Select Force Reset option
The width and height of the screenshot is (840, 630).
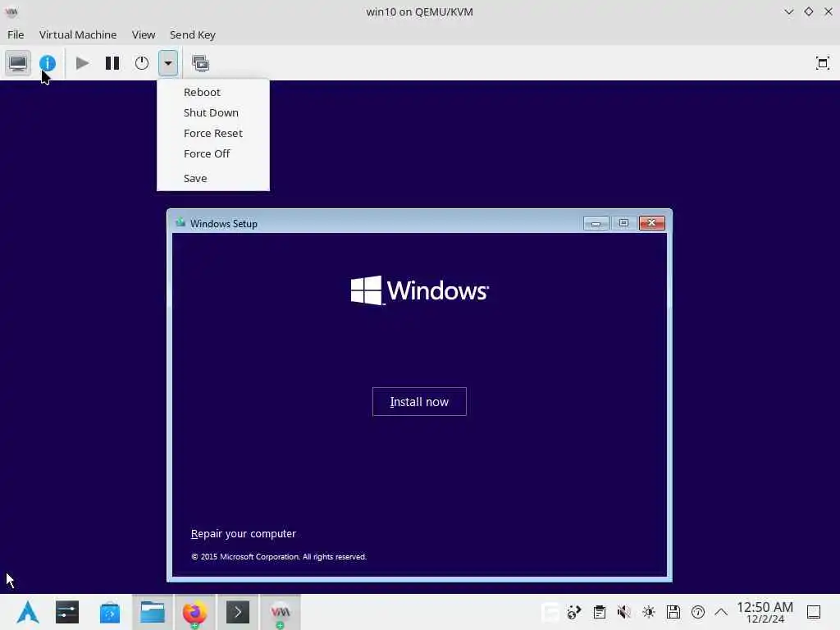click(x=213, y=133)
